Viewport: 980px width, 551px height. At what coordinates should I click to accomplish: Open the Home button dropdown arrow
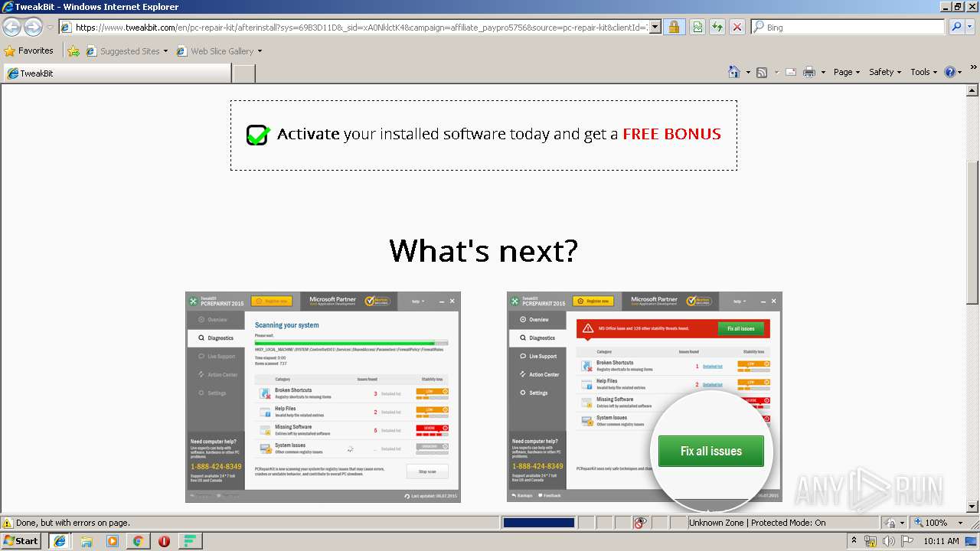tap(746, 72)
